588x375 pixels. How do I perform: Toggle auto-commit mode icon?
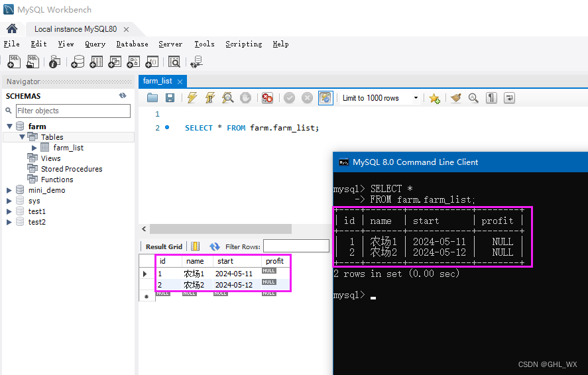(x=325, y=98)
